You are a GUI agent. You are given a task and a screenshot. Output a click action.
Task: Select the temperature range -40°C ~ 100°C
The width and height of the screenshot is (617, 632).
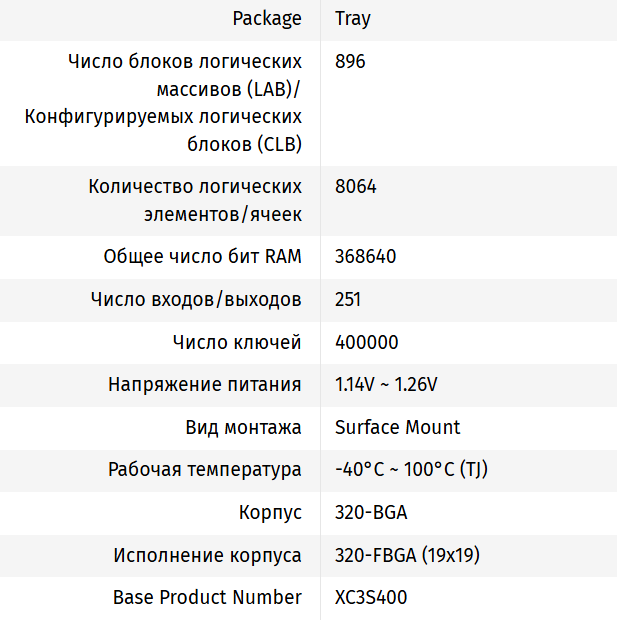pos(411,470)
